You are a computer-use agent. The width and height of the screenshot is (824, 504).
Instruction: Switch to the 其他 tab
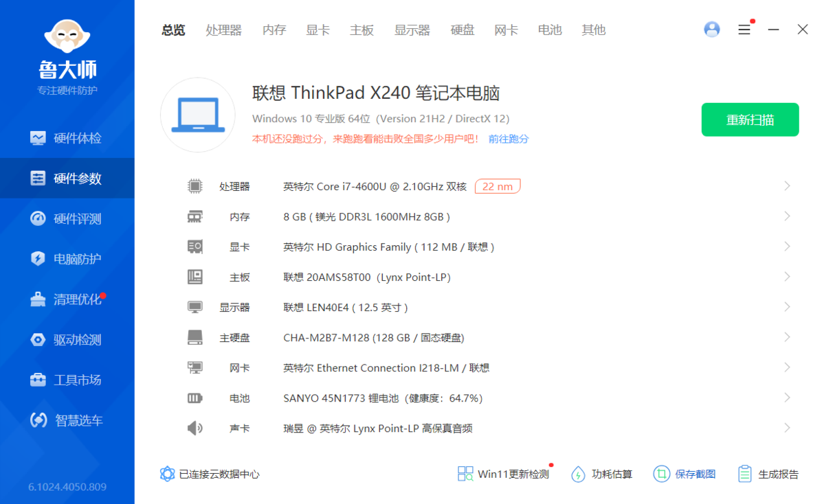pyautogui.click(x=594, y=30)
